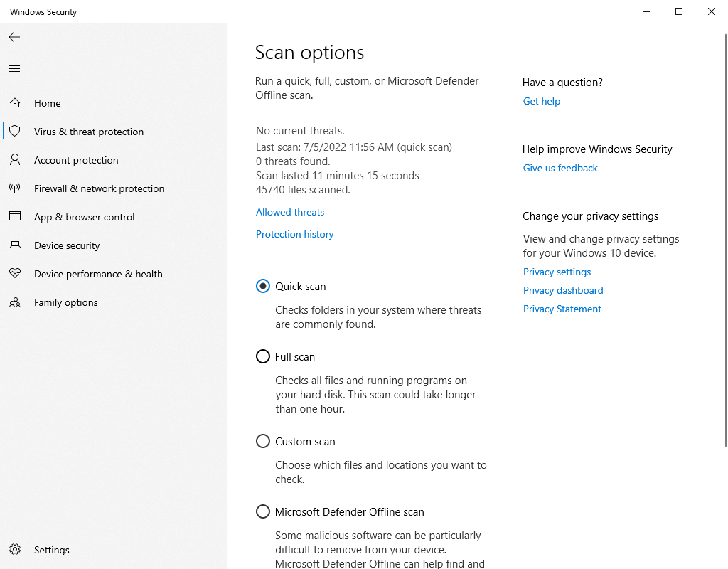Select the Quick scan option
The image size is (728, 569).
262,286
